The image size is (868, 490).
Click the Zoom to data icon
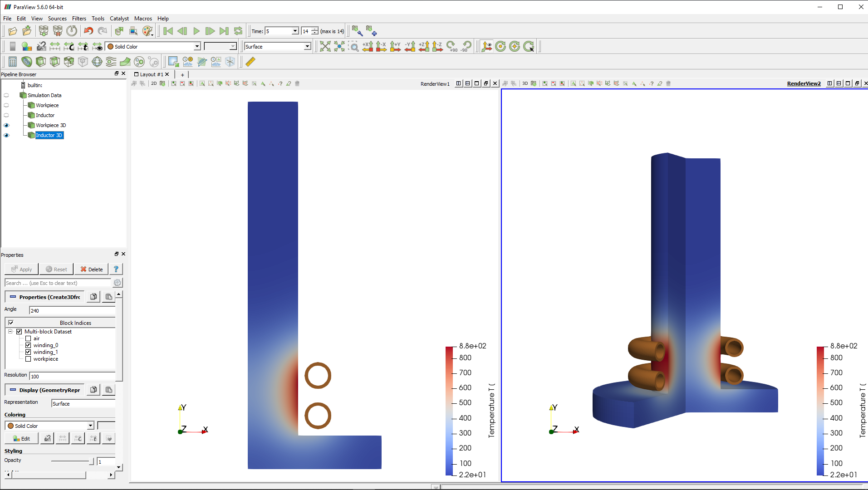[339, 46]
